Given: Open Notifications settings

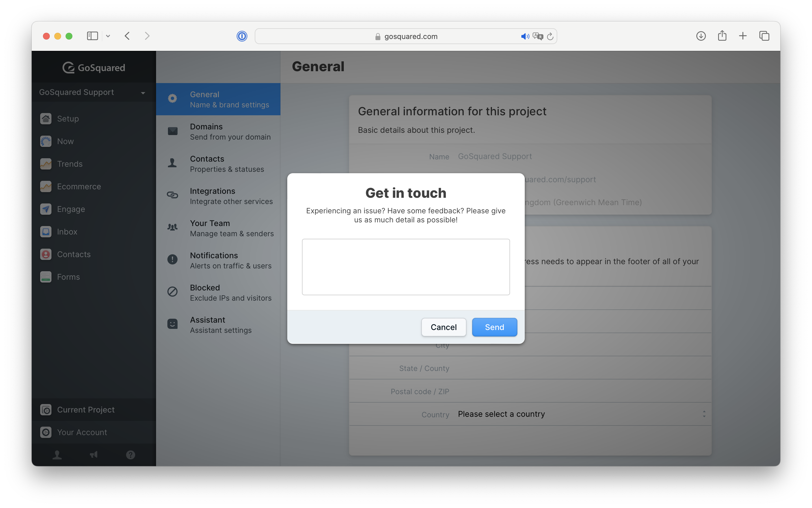Looking at the screenshot, I should (x=218, y=260).
